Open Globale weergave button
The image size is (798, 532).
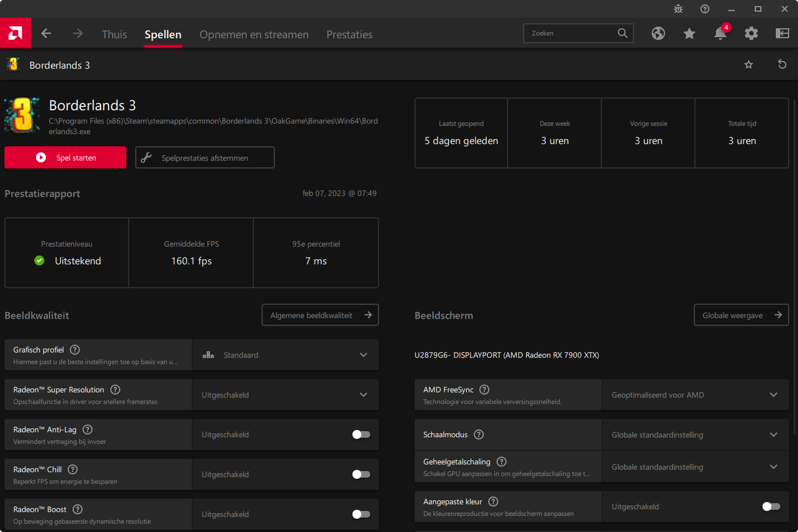[x=741, y=315]
